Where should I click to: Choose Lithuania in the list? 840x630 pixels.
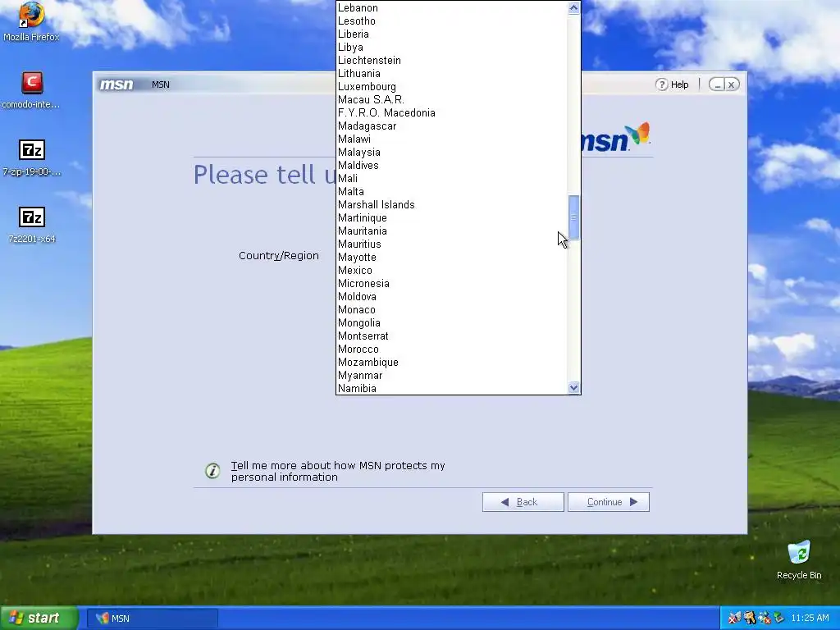(x=452, y=73)
